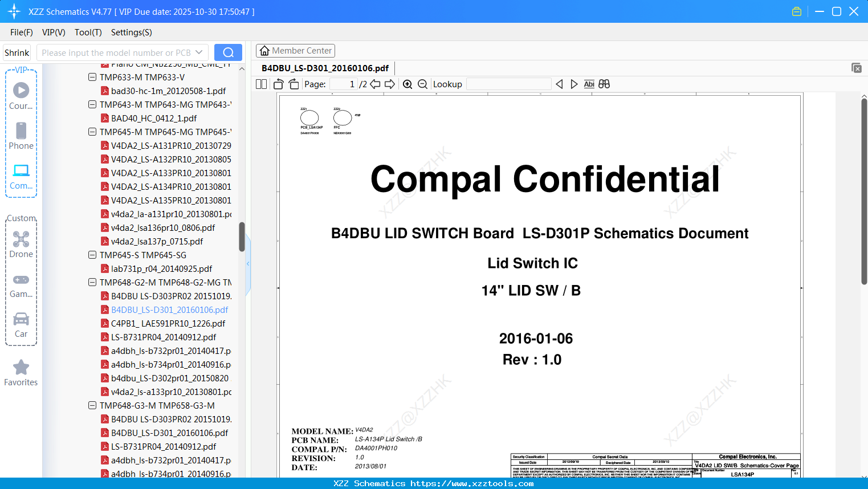The height and width of the screenshot is (489, 868).
Task: Select the B4DBU_LS-D301_20160106.pdf document tab
Action: pyautogui.click(x=325, y=68)
